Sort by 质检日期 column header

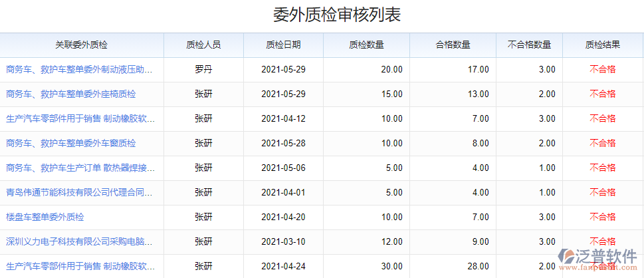(x=283, y=45)
